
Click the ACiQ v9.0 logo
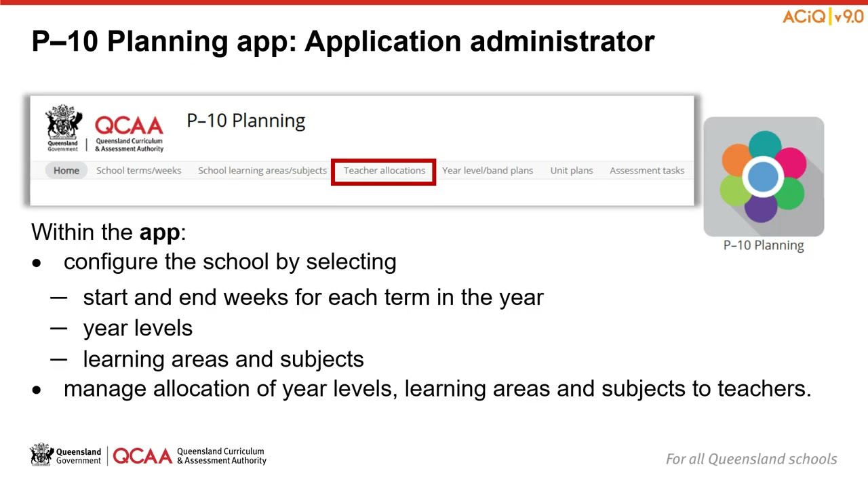pyautogui.click(x=823, y=17)
